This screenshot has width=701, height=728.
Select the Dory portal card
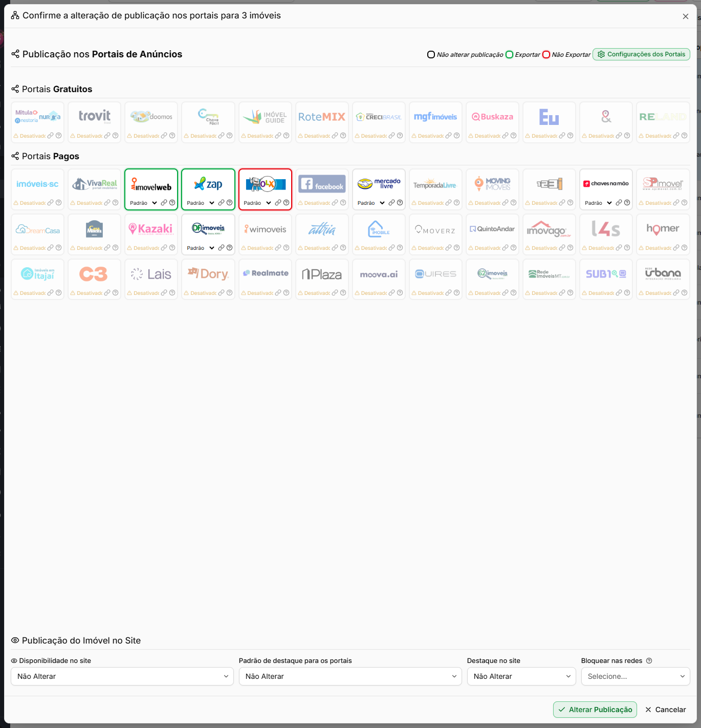pos(208,280)
